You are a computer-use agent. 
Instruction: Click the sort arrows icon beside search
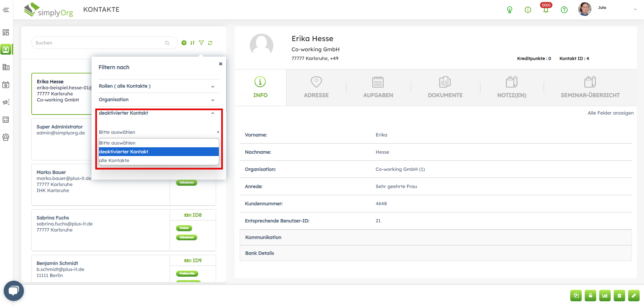pyautogui.click(x=192, y=43)
